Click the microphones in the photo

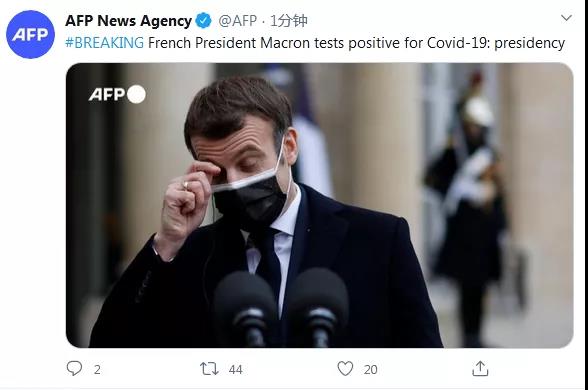280,308
